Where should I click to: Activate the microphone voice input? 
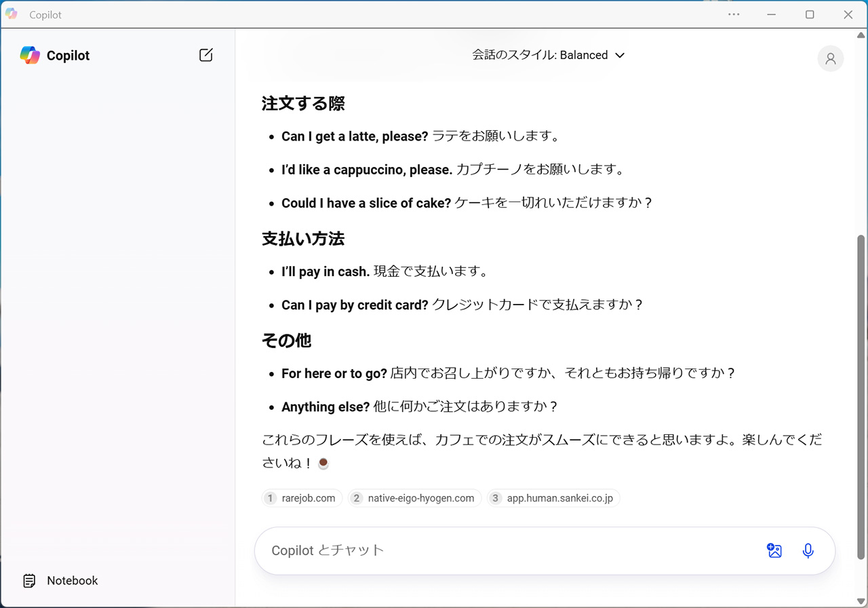pos(808,550)
